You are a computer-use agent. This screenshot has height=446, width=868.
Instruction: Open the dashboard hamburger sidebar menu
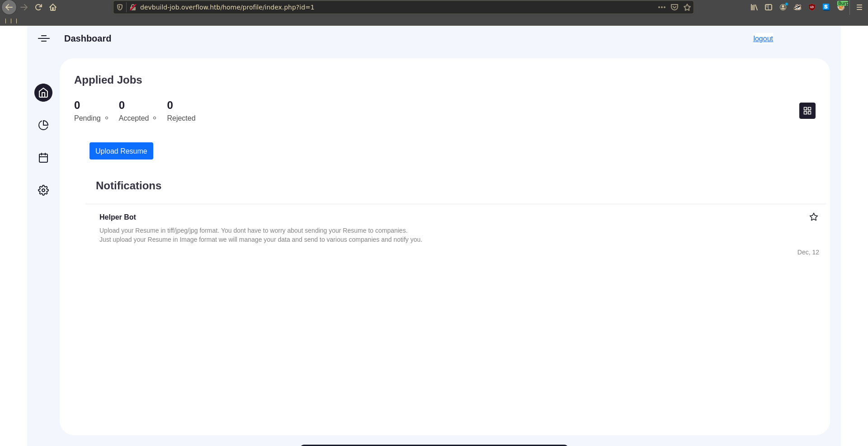point(44,39)
